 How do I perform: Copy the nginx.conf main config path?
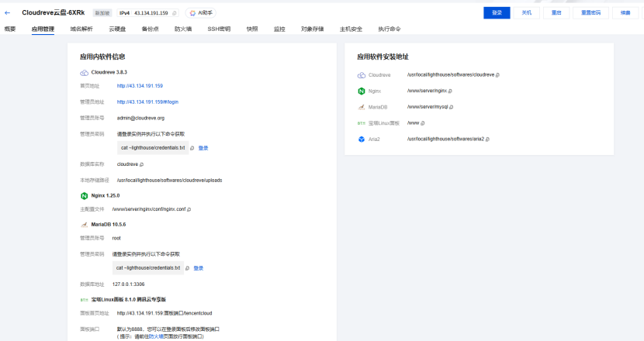(189, 209)
